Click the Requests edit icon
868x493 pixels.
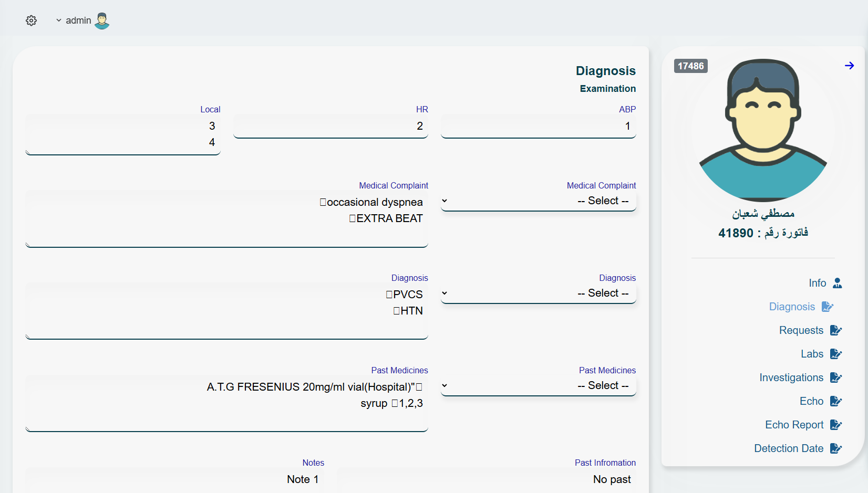pos(835,330)
